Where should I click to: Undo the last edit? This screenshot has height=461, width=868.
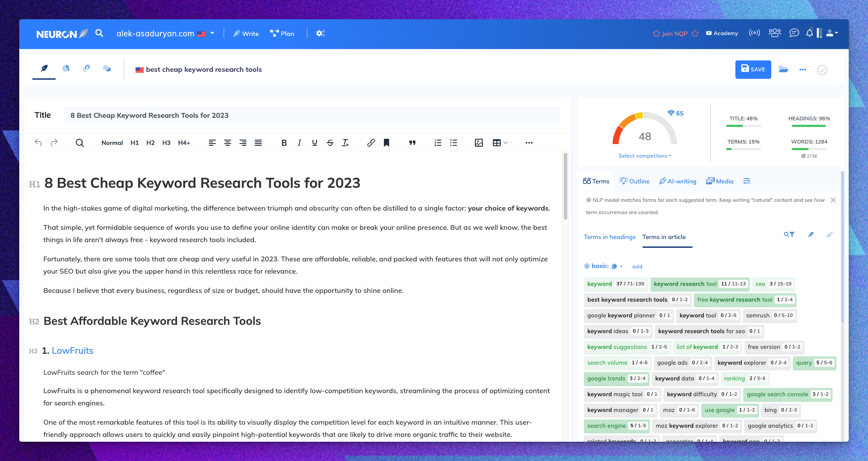click(38, 143)
